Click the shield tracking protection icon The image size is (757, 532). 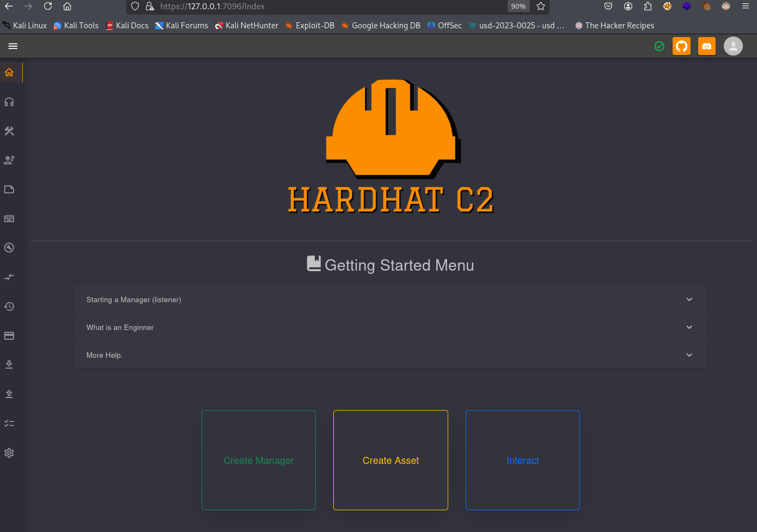(135, 7)
